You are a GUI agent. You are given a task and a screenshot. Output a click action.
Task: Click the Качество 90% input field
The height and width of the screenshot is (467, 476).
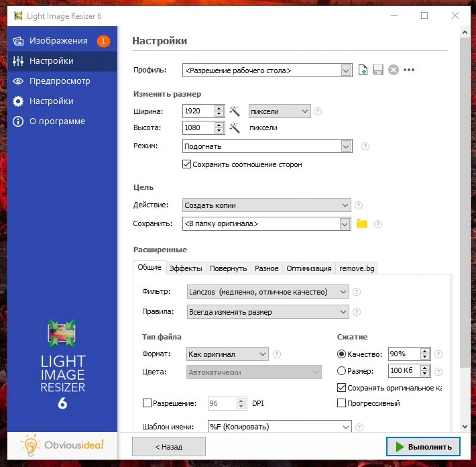(x=404, y=354)
